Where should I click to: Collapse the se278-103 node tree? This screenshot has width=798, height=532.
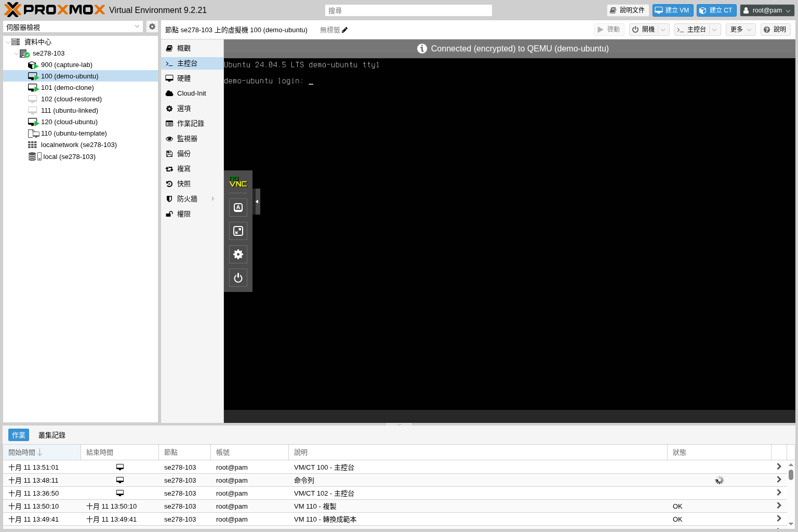(x=16, y=54)
